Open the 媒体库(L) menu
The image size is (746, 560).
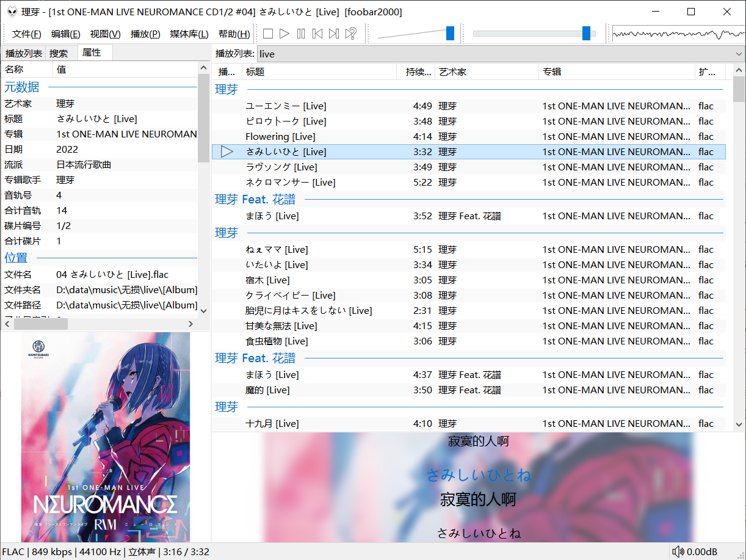click(x=189, y=34)
